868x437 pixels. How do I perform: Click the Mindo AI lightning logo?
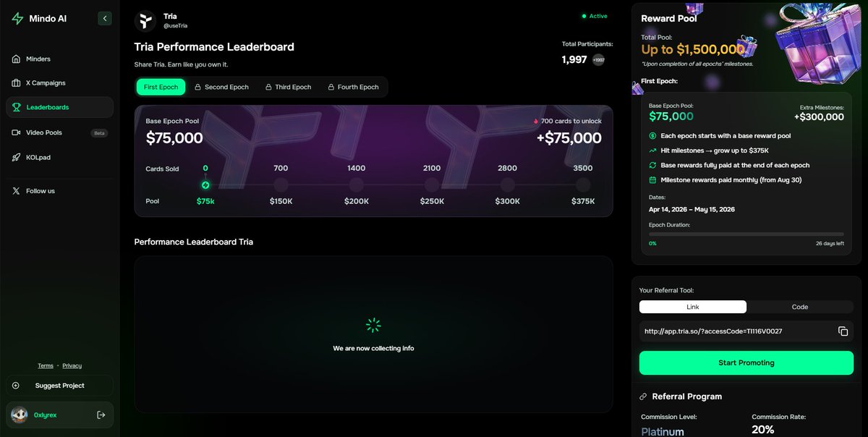click(x=17, y=19)
